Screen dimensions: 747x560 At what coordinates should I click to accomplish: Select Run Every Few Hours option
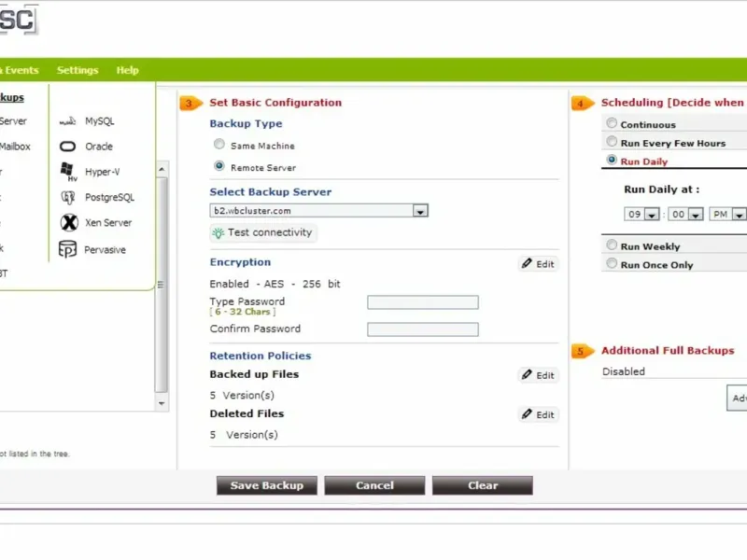(x=612, y=141)
